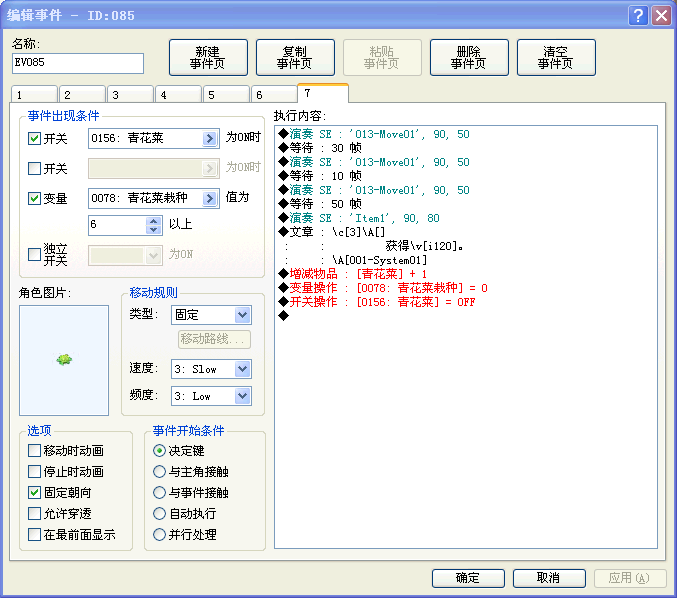The image size is (677, 598).
Task: Switch to event page tab 5
Action: 226,95
